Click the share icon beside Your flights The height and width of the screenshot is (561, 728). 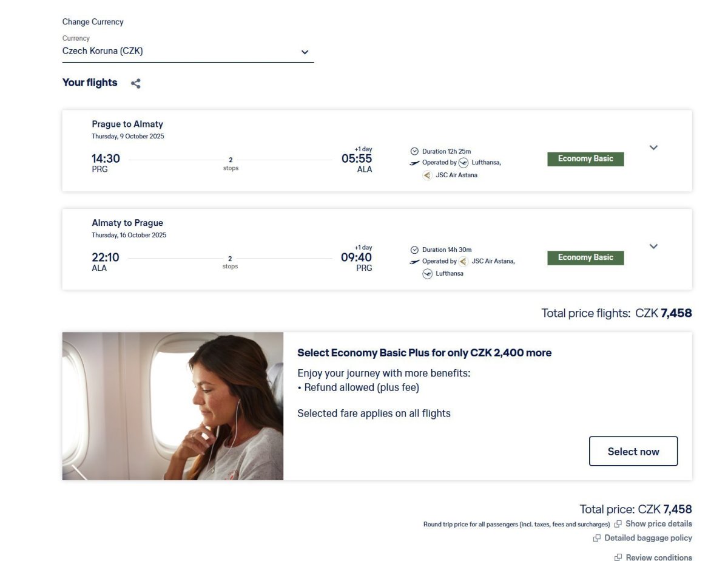click(x=136, y=84)
